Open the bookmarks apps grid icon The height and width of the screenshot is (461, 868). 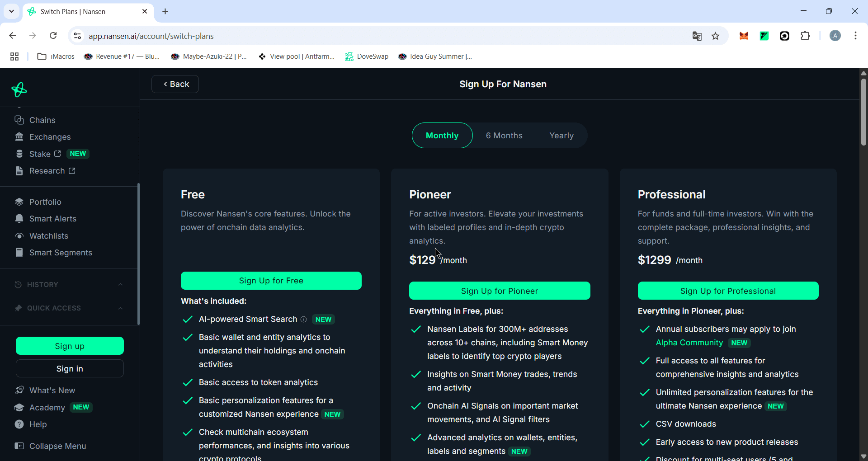(14, 56)
